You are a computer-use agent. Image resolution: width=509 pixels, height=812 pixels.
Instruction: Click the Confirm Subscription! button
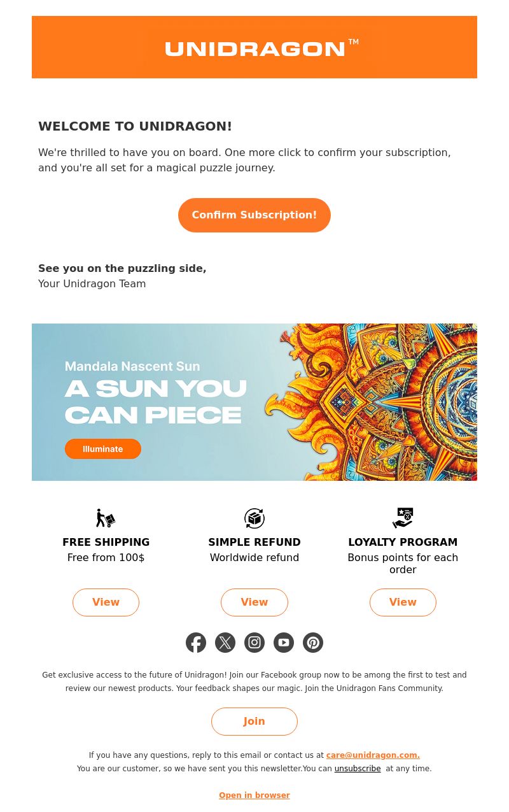tap(254, 215)
